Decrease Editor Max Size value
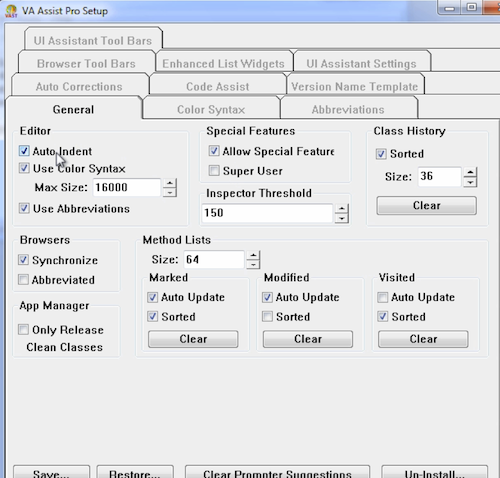This screenshot has height=478, width=500. tap(170, 192)
